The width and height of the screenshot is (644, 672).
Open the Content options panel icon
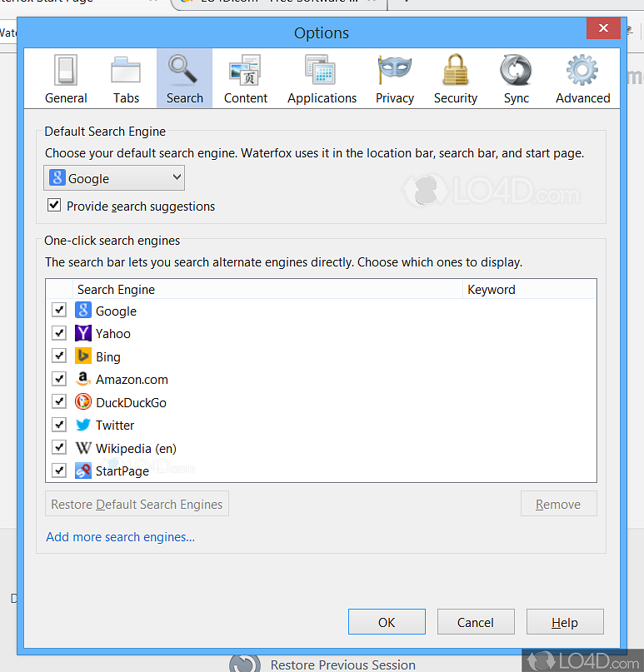coord(245,70)
